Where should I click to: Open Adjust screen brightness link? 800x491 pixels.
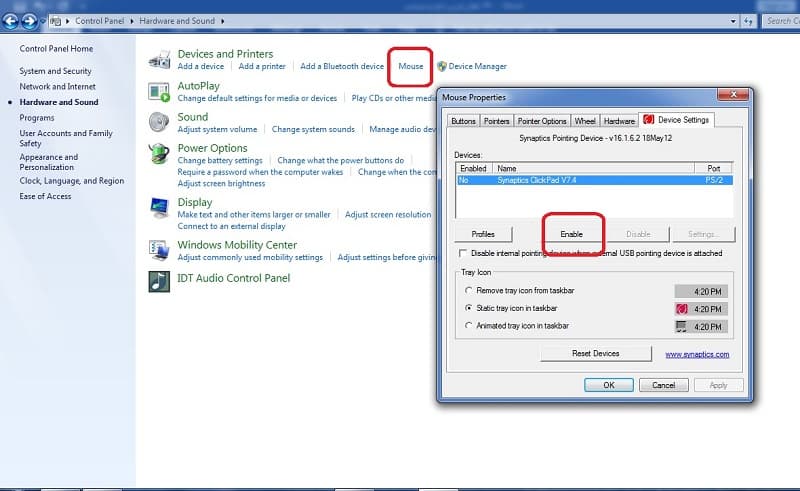[x=221, y=184]
